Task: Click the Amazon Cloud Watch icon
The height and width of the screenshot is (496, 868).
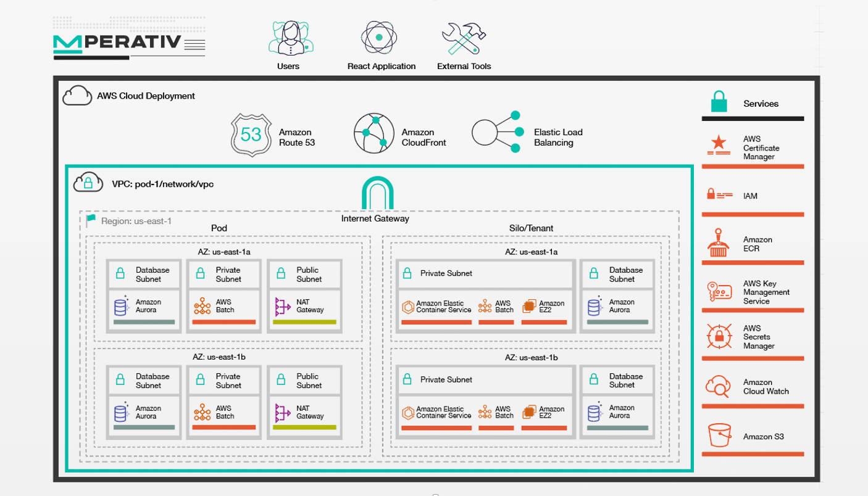Action: coord(718,387)
